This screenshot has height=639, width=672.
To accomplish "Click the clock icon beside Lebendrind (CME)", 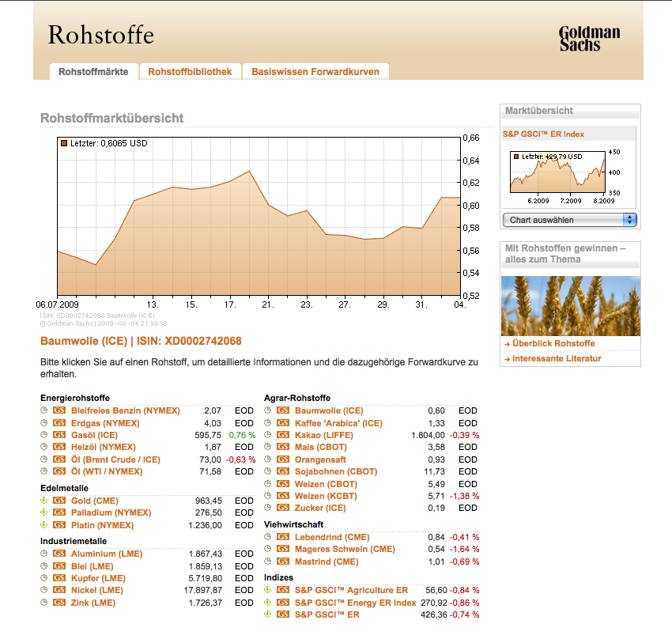I will pyautogui.click(x=267, y=536).
